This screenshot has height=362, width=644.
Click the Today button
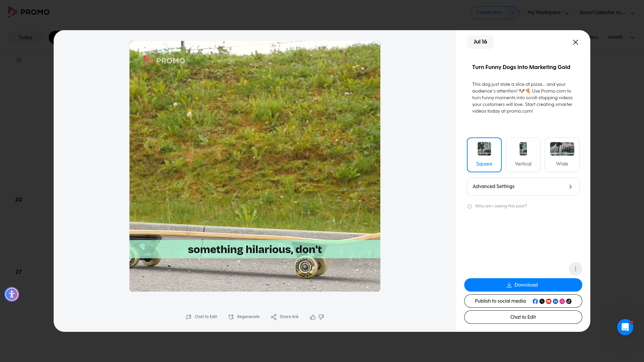click(x=25, y=38)
